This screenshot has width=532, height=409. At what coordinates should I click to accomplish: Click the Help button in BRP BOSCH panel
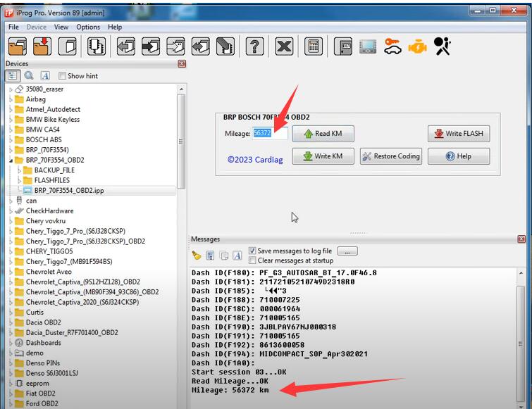[x=459, y=156]
